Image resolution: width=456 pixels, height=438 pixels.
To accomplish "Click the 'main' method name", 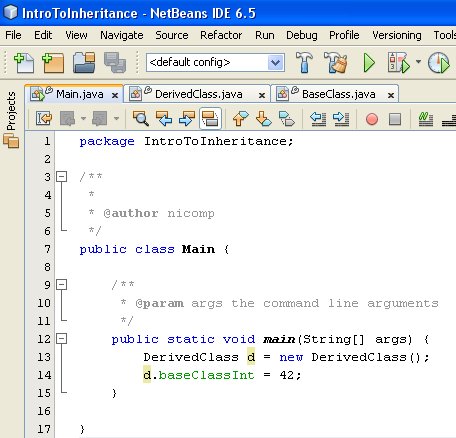I will pos(279,339).
